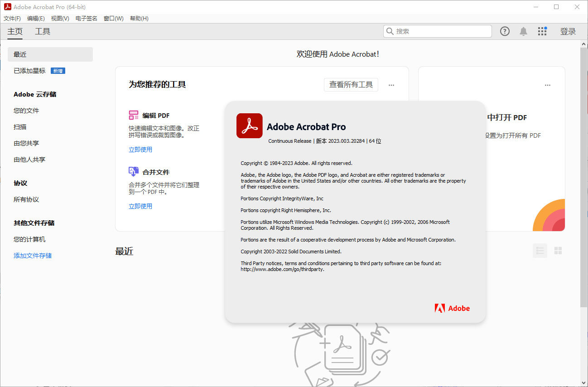Open 您的计算机 in the sidebar
Viewport: 588px width, 387px height.
[29, 239]
